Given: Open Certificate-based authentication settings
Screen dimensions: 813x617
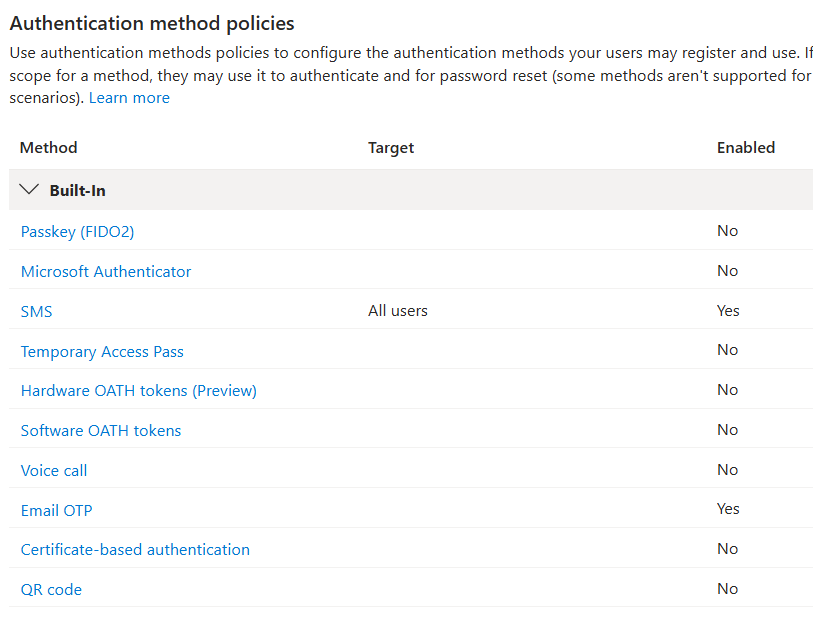Looking at the screenshot, I should click(135, 550).
